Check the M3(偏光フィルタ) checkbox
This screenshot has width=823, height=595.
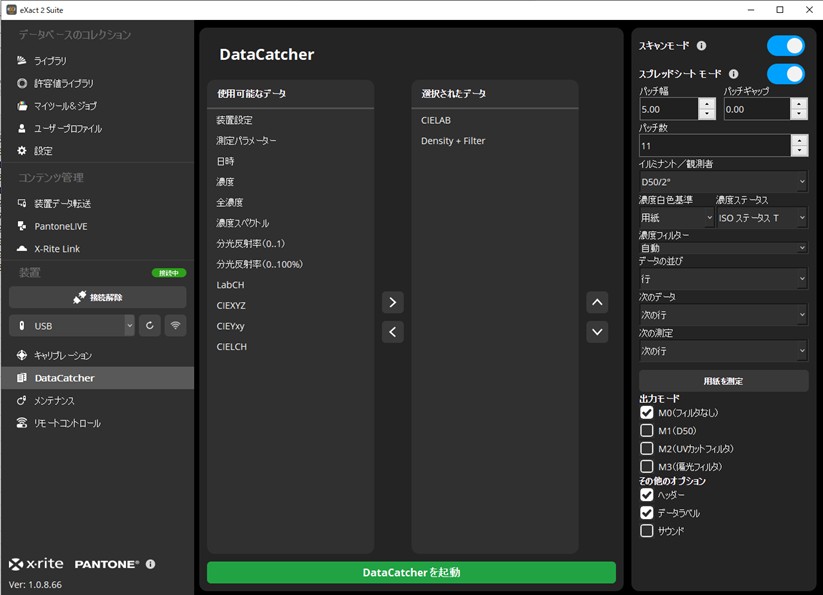coord(647,466)
